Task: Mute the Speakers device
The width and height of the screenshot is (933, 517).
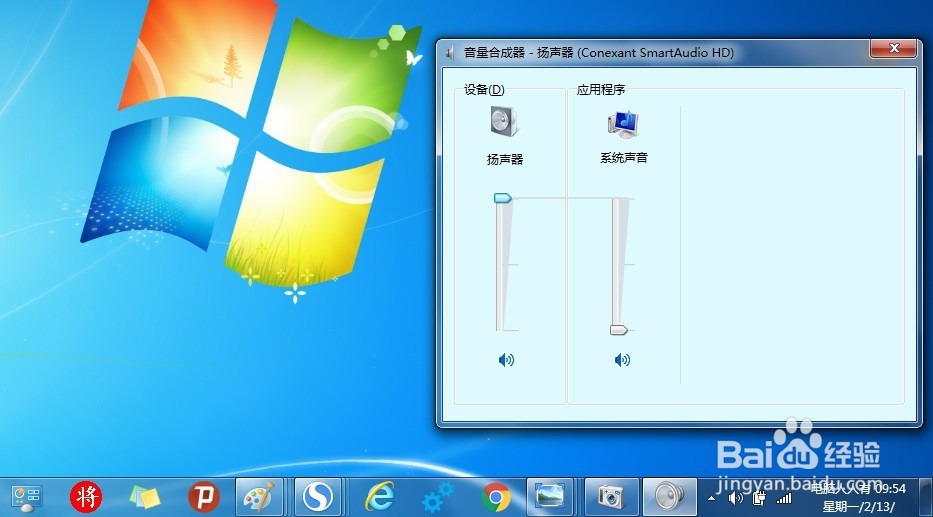Action: 506,359
